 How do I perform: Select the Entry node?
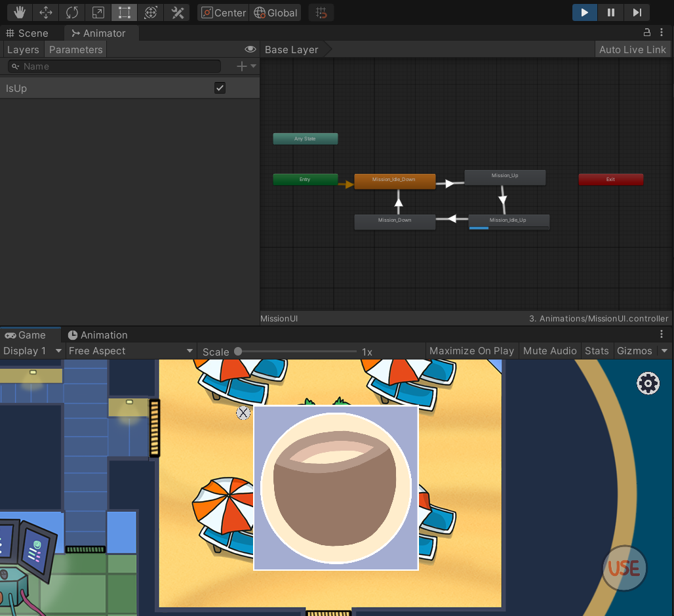click(x=305, y=179)
